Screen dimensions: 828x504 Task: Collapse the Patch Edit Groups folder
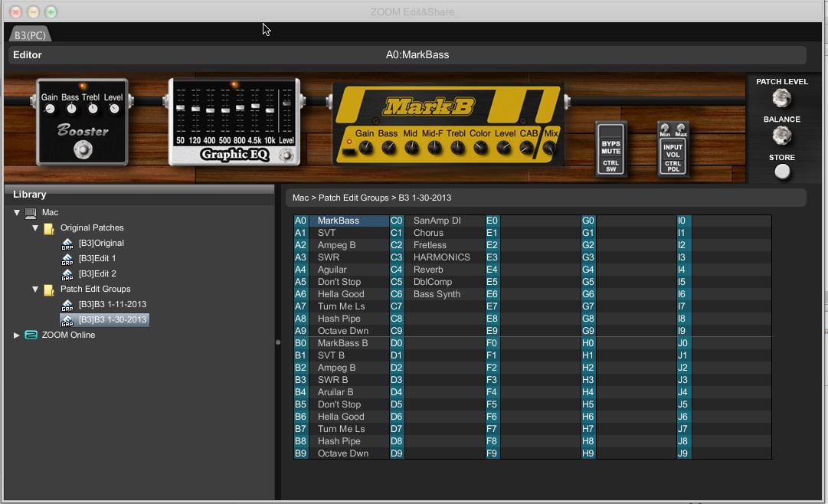click(x=35, y=289)
